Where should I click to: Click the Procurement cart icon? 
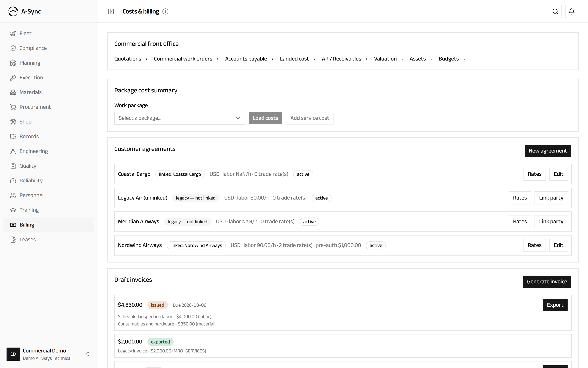[x=13, y=107]
